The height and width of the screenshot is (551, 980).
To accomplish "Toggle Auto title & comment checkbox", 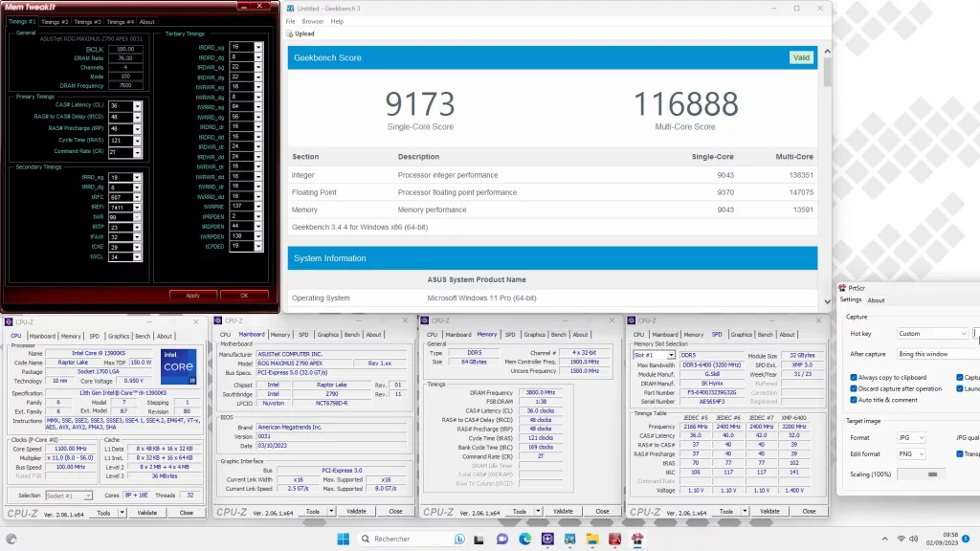I will [854, 400].
